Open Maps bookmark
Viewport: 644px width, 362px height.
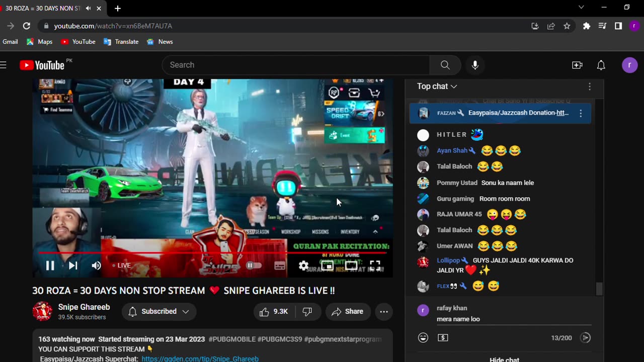40,42
